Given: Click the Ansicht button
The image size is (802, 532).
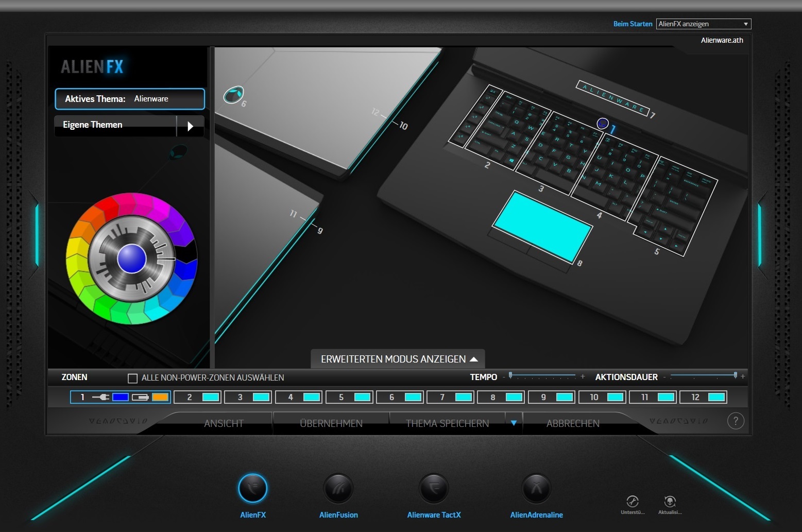Looking at the screenshot, I should [x=224, y=423].
